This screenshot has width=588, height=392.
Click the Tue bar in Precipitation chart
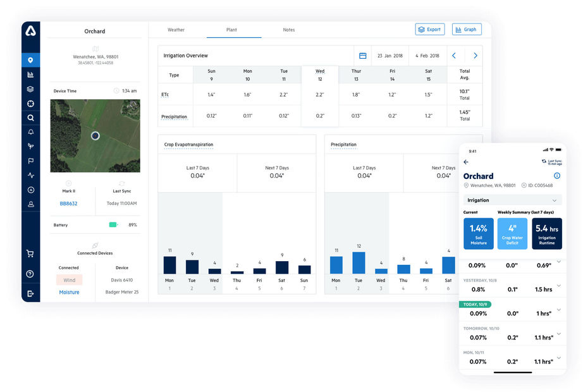(x=358, y=262)
